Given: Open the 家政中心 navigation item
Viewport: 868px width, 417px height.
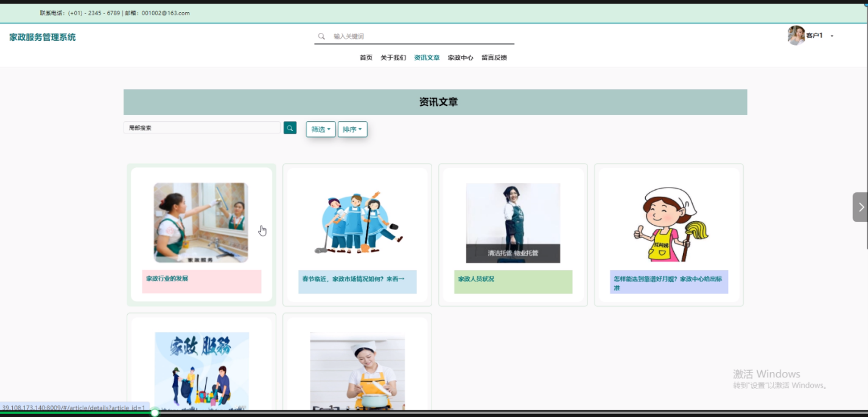Looking at the screenshot, I should click(x=460, y=58).
